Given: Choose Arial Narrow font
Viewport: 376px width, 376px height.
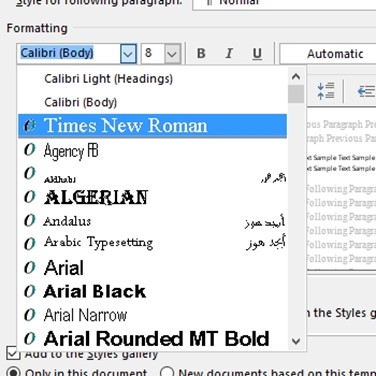Looking at the screenshot, I should click(152, 315).
